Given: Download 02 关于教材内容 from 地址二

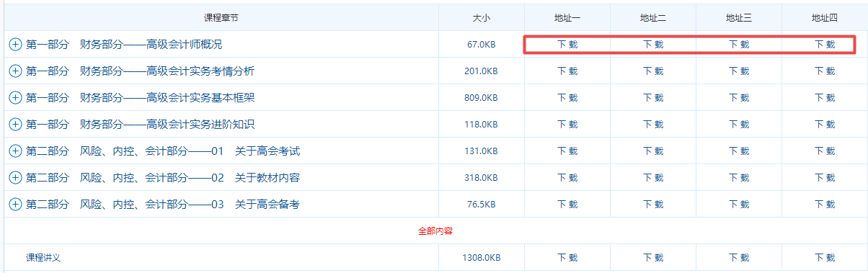Looking at the screenshot, I should [x=653, y=178].
